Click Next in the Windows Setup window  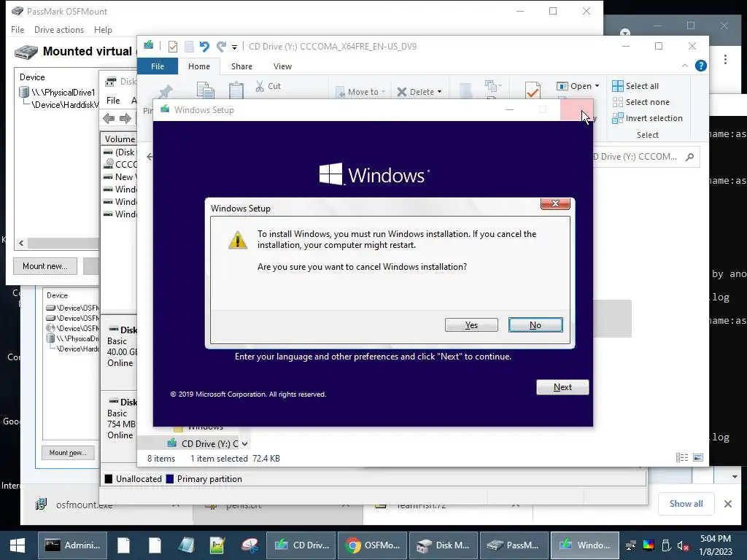click(562, 387)
